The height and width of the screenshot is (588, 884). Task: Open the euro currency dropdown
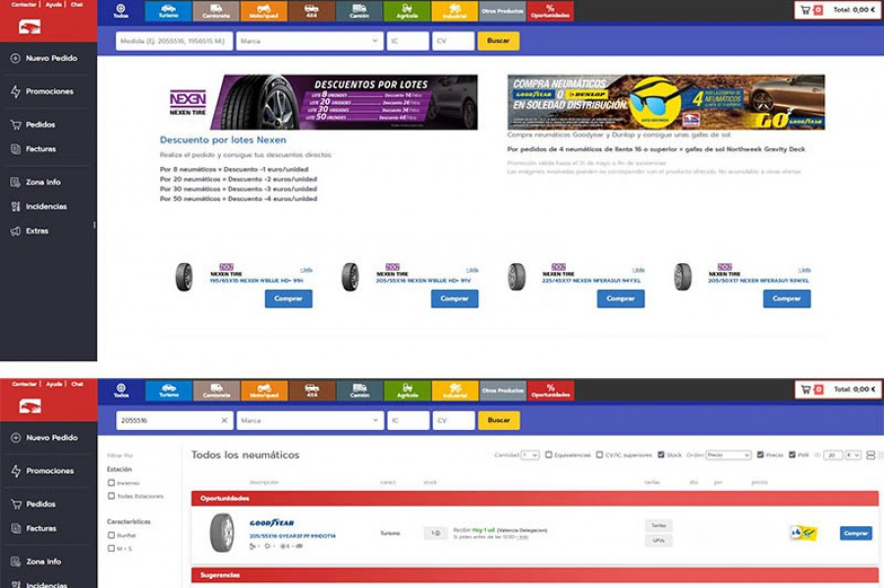(853, 455)
